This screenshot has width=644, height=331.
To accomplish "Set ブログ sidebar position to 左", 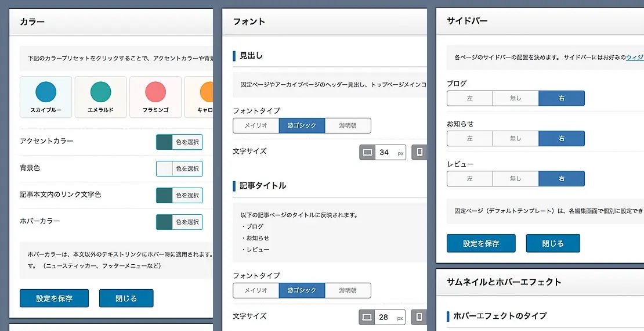I will point(469,98).
